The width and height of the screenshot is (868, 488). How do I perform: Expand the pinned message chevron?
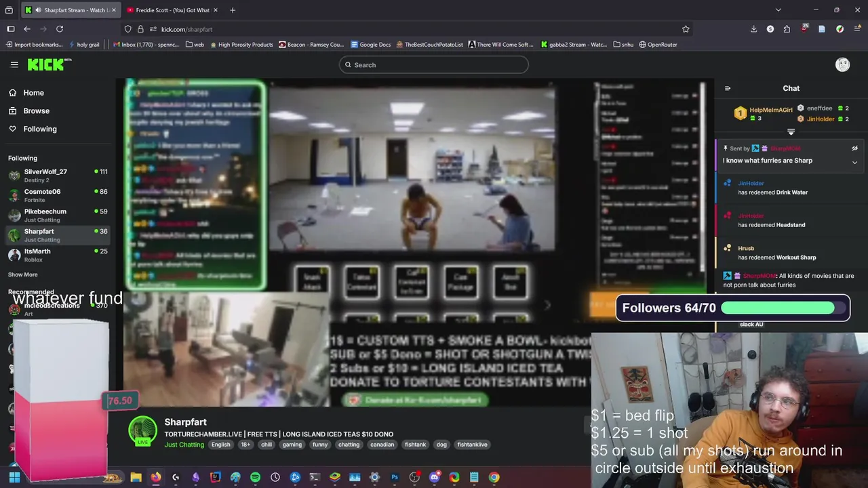(854, 163)
